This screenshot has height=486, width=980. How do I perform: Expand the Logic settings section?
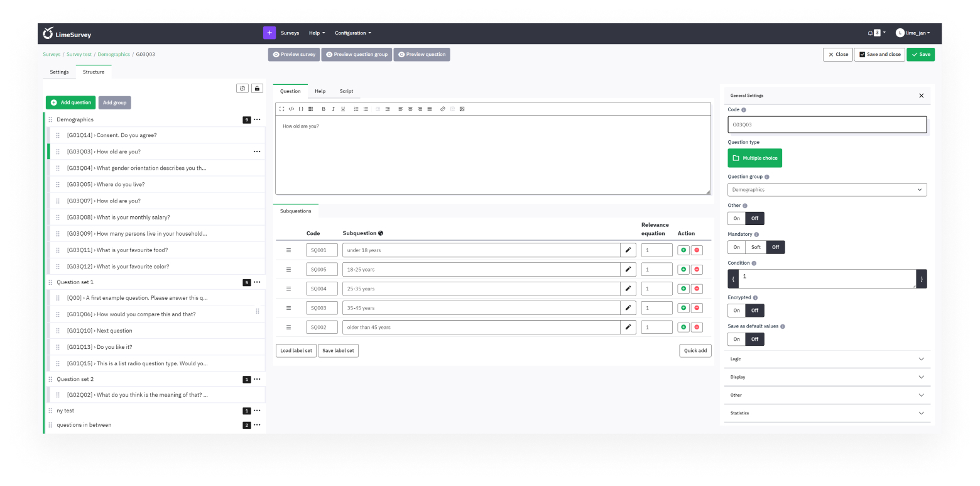(827, 359)
